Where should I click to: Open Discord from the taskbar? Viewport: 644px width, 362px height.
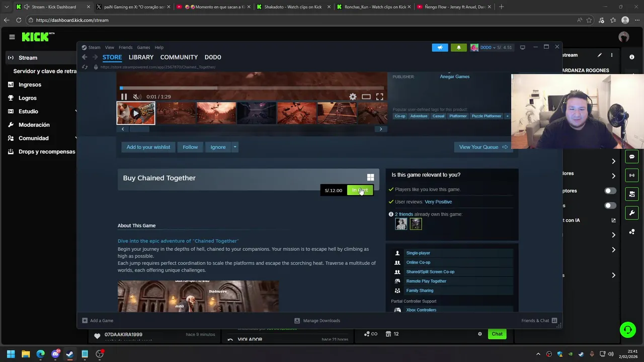point(55,354)
